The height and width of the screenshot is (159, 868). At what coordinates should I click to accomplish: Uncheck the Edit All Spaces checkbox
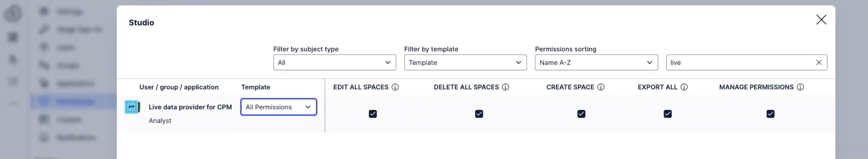coord(372,114)
